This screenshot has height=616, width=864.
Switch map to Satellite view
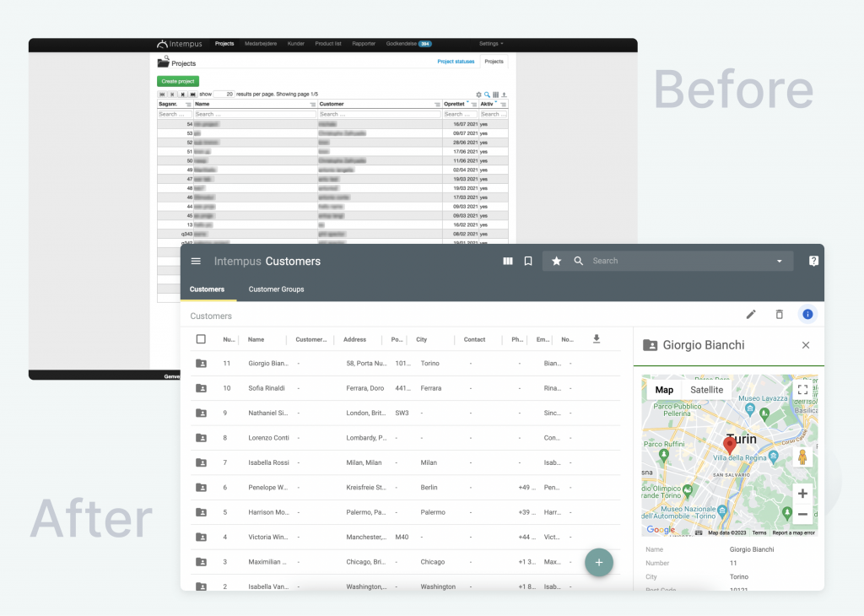pos(706,390)
